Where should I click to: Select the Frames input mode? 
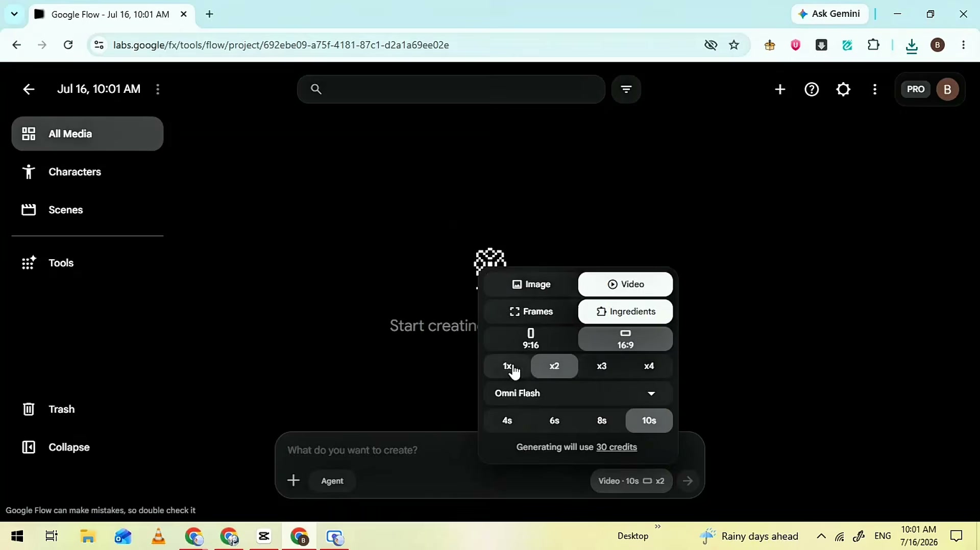coord(531,312)
